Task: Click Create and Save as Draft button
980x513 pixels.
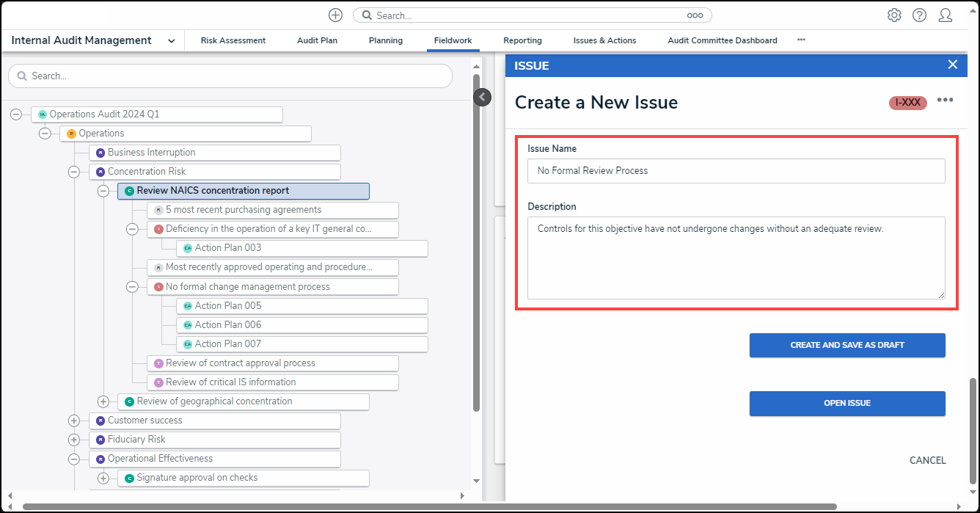Action: (847, 345)
